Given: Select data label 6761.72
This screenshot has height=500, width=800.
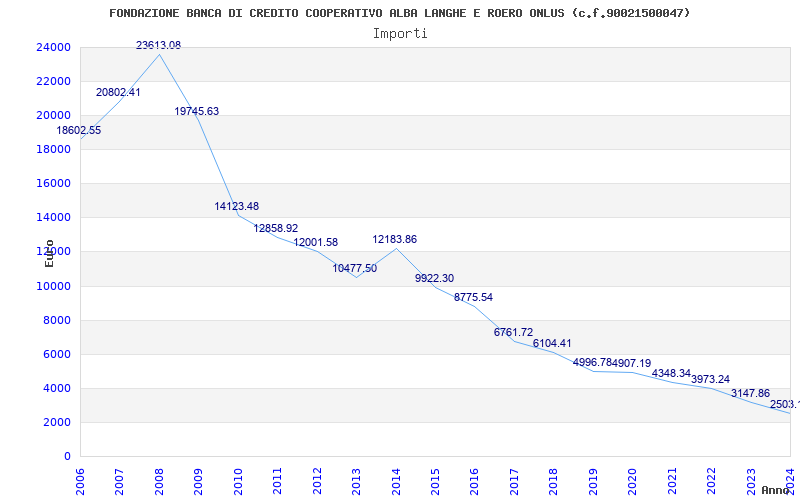Looking at the screenshot, I should pyautogui.click(x=513, y=332).
